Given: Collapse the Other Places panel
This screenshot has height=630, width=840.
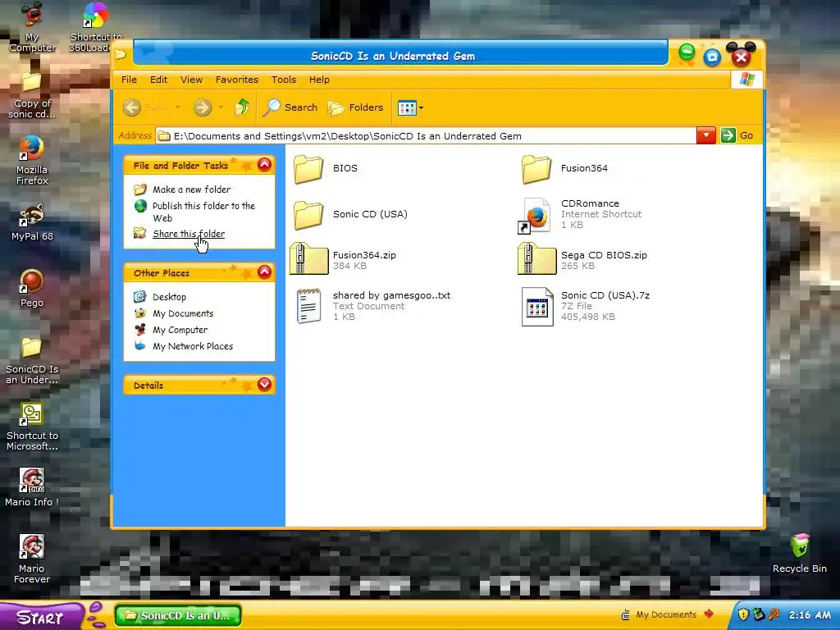Looking at the screenshot, I should (264, 272).
